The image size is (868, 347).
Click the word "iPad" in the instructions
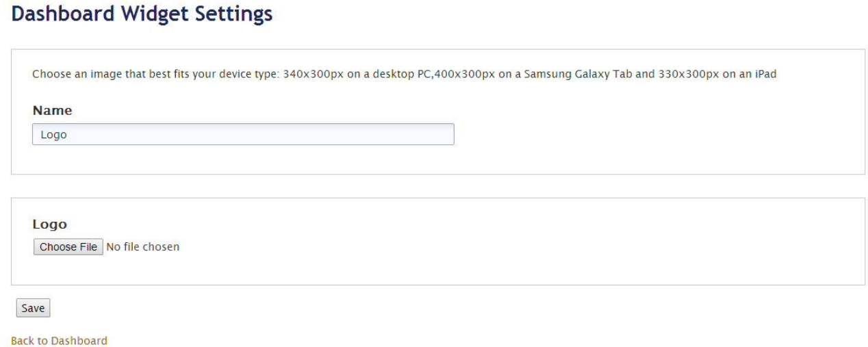pos(765,74)
